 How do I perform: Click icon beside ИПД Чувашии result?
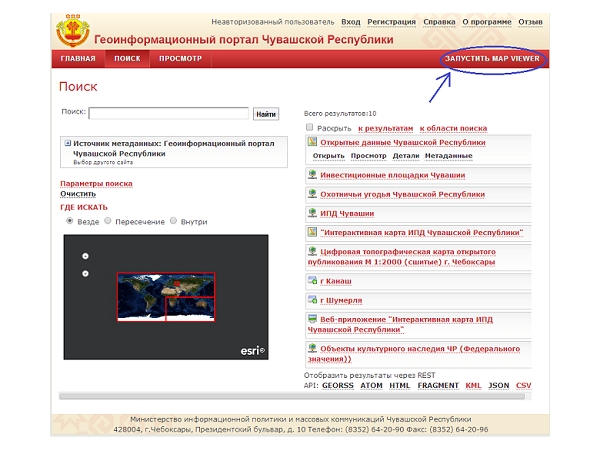click(312, 213)
